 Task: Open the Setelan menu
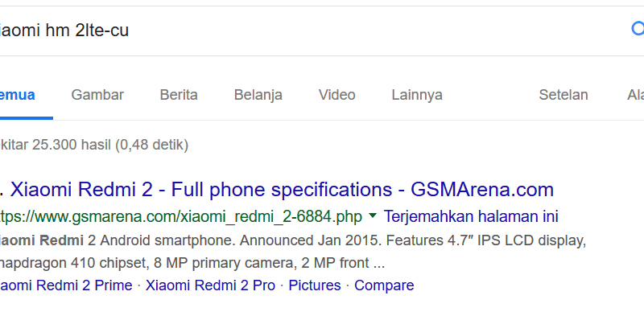[563, 95]
